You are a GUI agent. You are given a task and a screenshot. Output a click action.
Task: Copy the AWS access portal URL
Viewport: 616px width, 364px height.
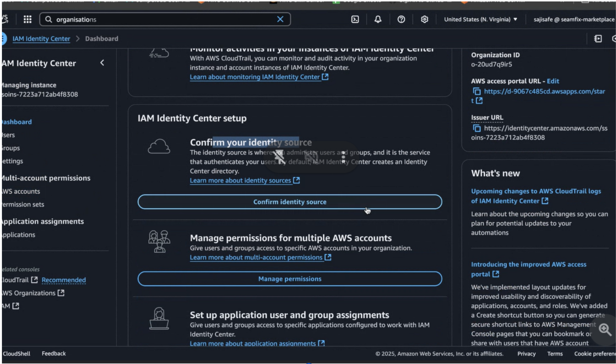[476, 91]
